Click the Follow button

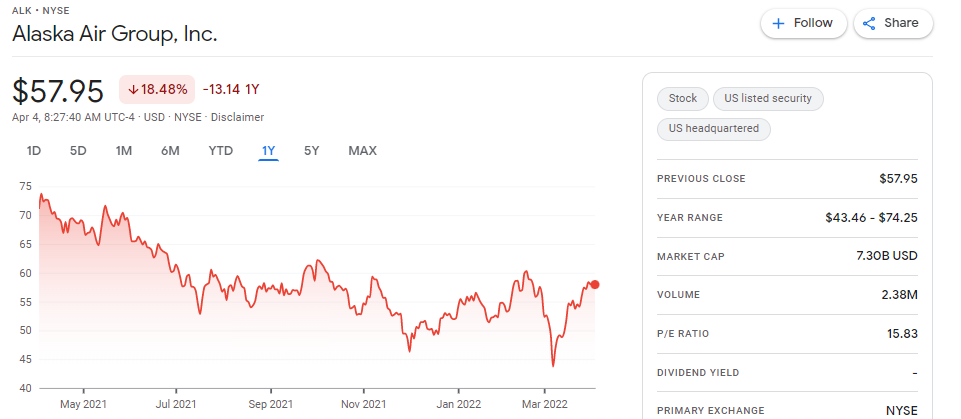803,23
